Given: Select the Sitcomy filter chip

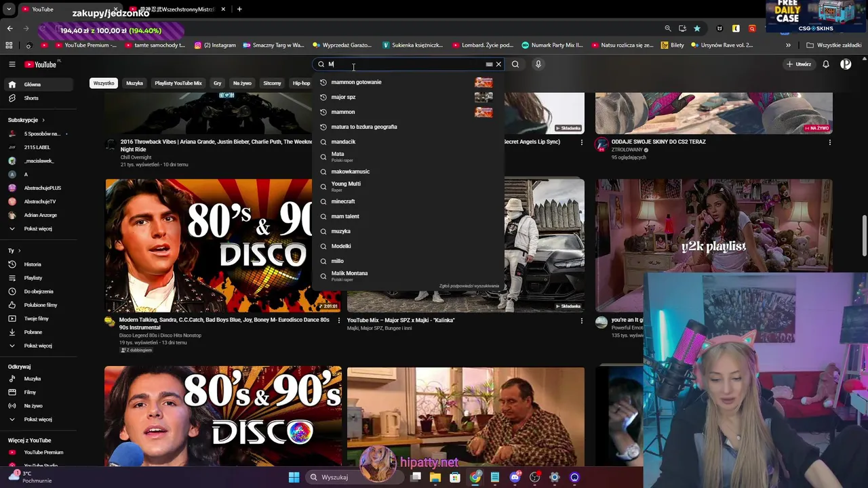Looking at the screenshot, I should [272, 83].
